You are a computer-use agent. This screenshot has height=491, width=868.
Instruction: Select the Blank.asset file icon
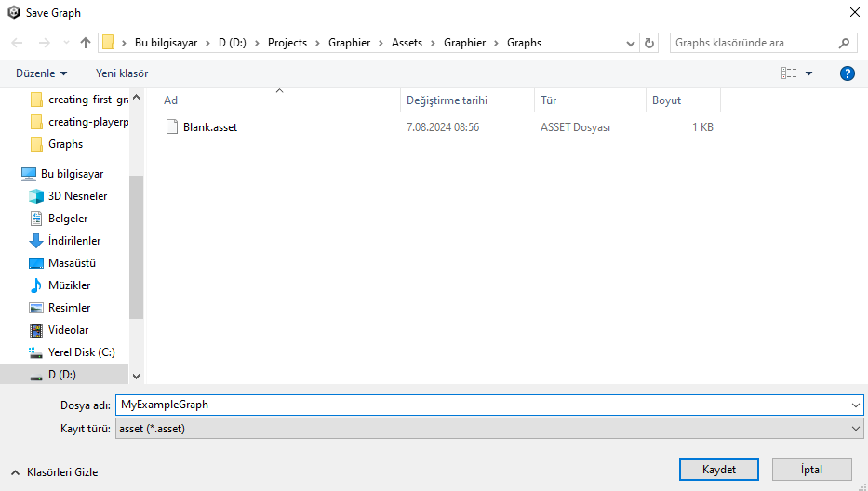coord(172,127)
